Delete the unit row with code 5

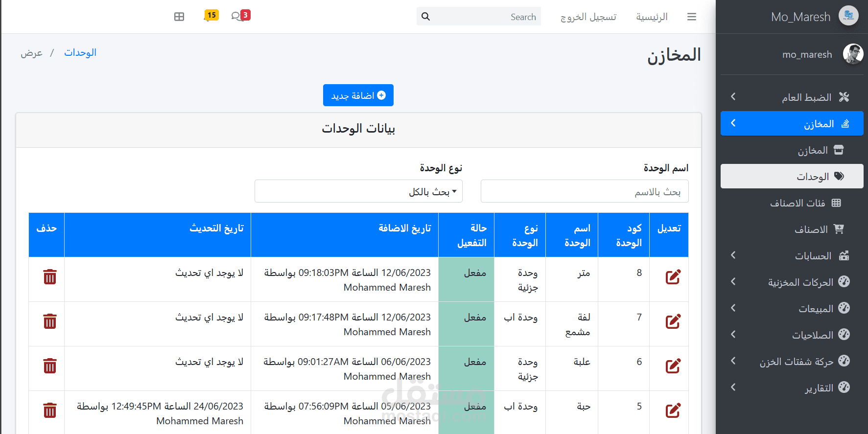[x=50, y=411]
